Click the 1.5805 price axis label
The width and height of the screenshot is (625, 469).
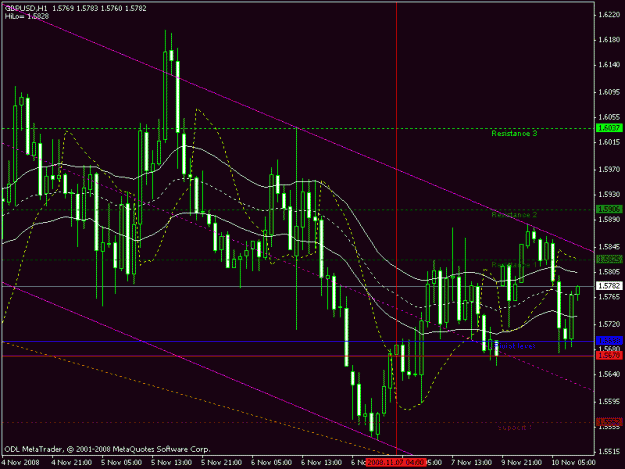(609, 272)
